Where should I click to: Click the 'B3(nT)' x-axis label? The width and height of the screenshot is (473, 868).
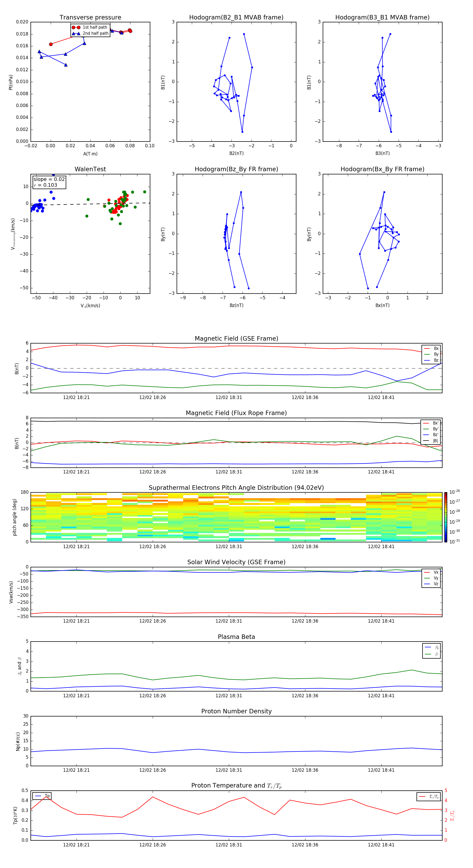tap(382, 153)
